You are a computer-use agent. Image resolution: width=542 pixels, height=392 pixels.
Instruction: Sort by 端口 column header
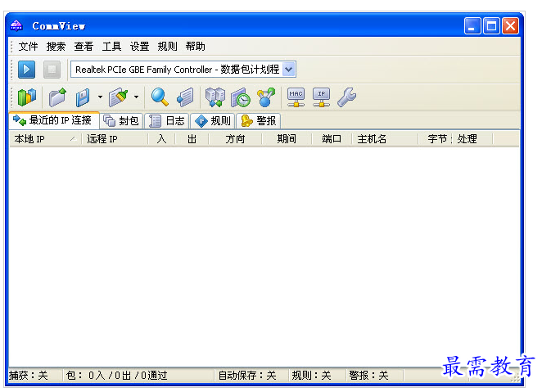(332, 139)
